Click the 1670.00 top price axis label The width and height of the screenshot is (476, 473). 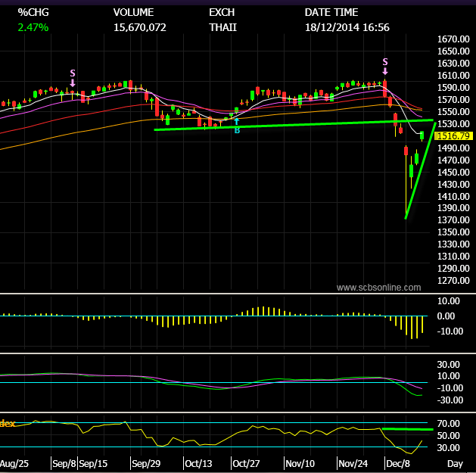[453, 39]
